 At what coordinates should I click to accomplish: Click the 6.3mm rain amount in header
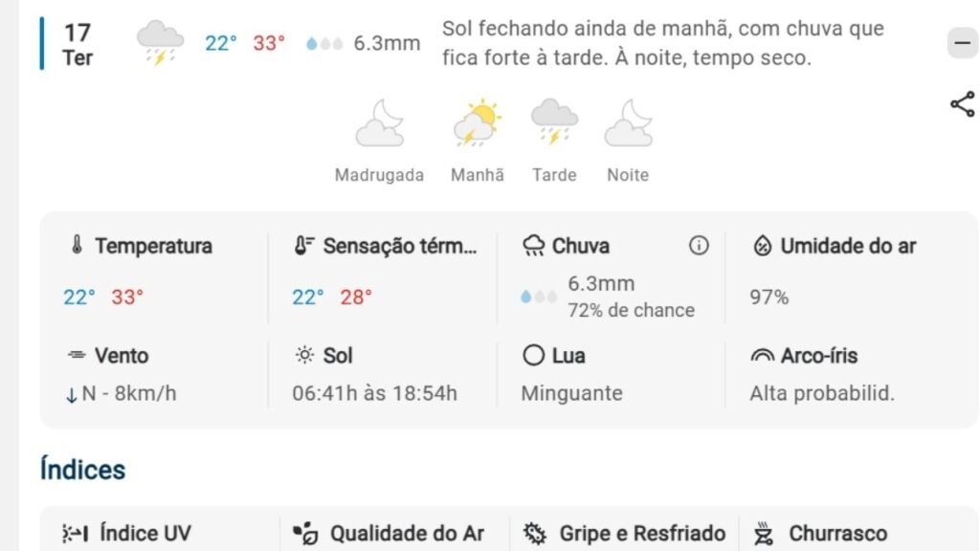(387, 43)
